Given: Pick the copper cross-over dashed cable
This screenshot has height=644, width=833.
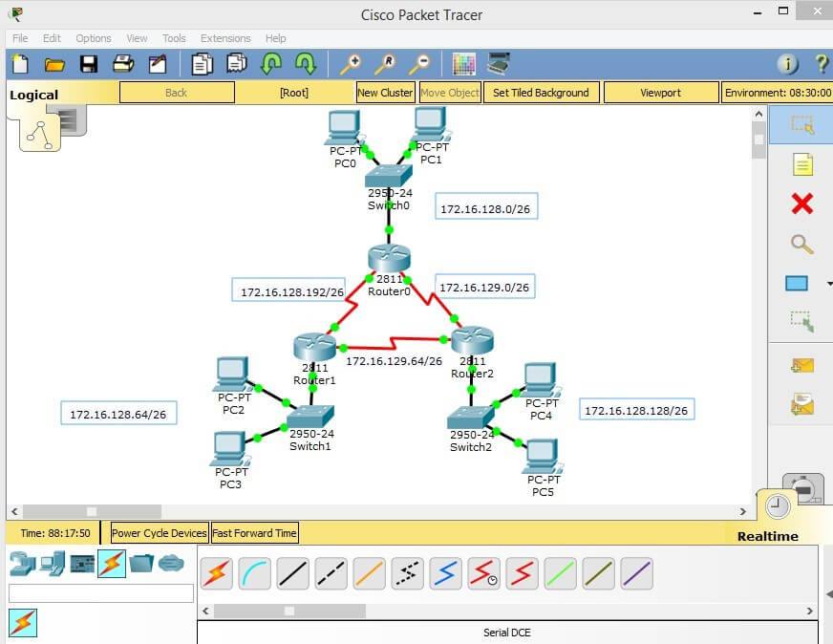Looking at the screenshot, I should coord(331,574).
